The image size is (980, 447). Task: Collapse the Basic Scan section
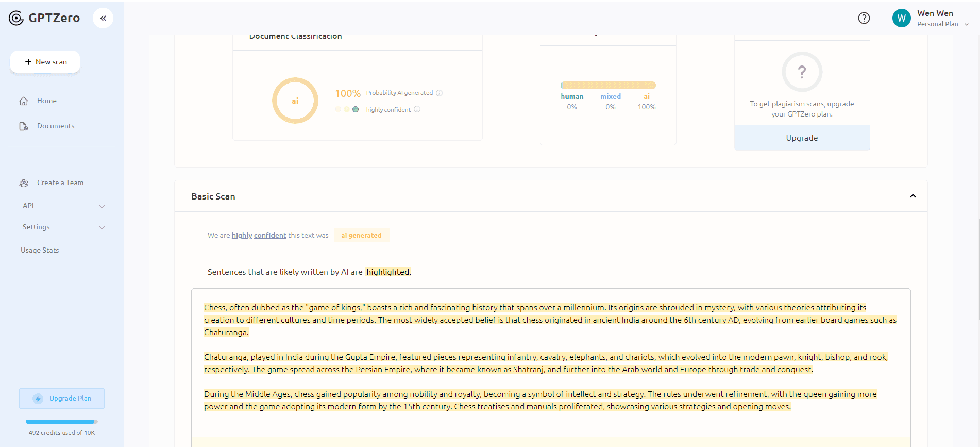[x=913, y=196]
